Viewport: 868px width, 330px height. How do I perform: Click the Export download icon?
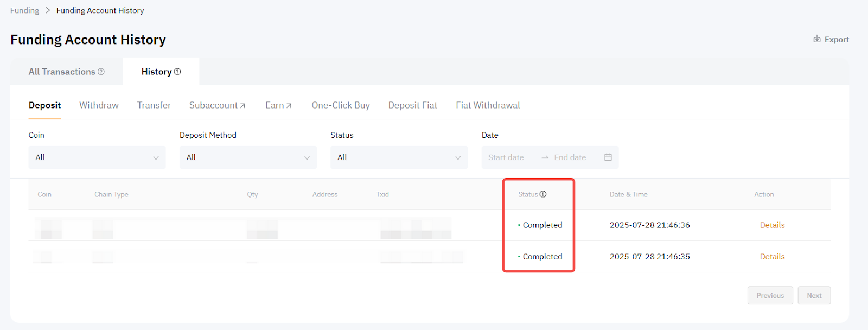pos(816,39)
